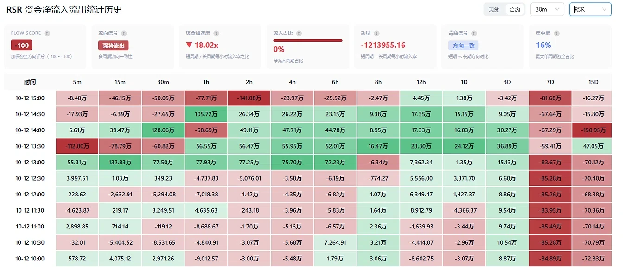
Task: Click the 8,912.79 cell
Action: click(x=421, y=210)
